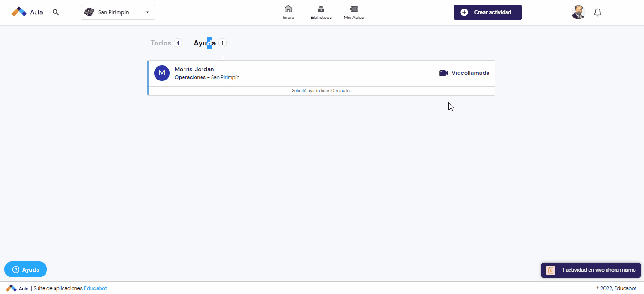Click the video camera icon for Videollamada
The width and height of the screenshot is (644, 294).
(x=443, y=73)
